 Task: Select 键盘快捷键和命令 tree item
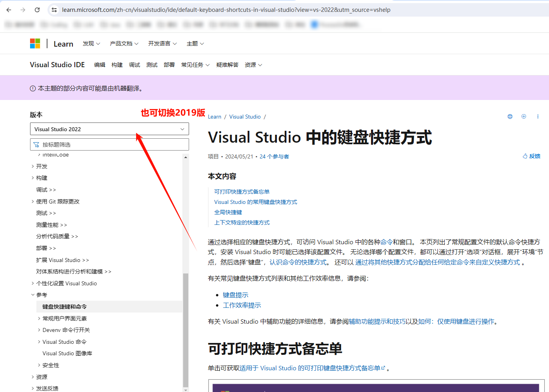pos(110,307)
